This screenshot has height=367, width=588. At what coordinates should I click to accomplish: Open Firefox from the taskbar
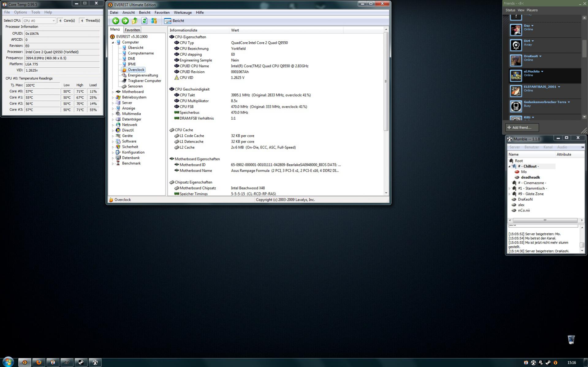pos(39,362)
